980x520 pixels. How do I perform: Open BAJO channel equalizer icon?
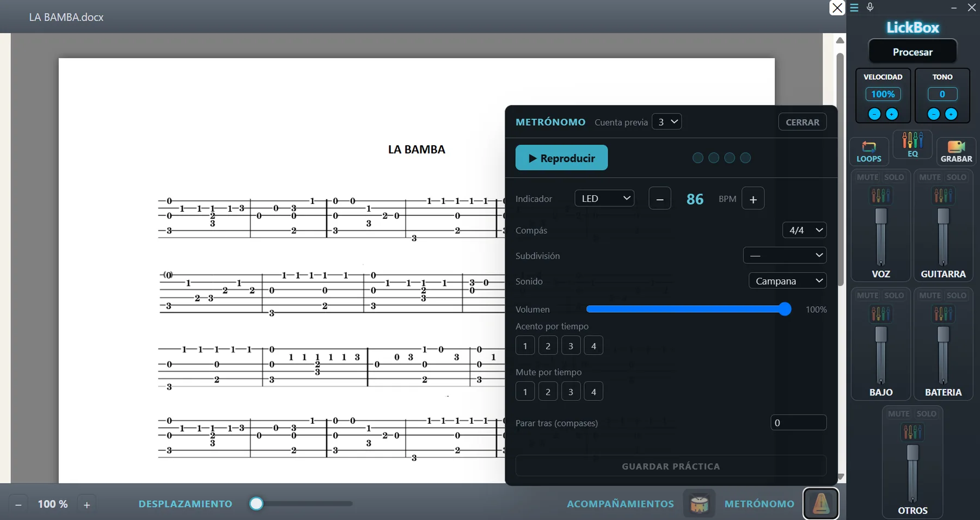coord(881,313)
